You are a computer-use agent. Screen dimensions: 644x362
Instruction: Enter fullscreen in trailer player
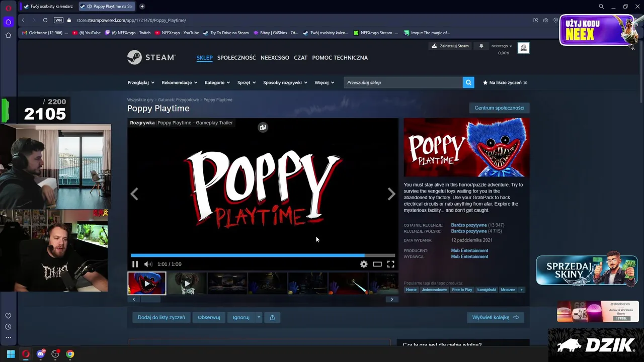390,264
